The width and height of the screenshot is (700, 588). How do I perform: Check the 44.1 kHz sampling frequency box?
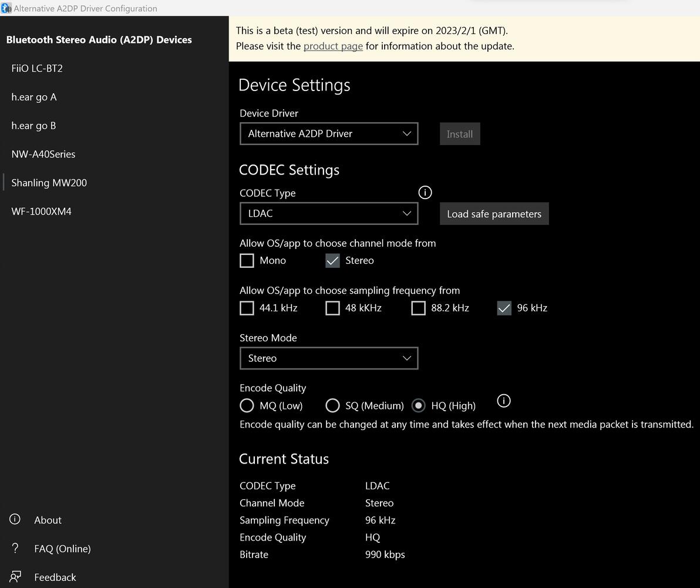[247, 308]
